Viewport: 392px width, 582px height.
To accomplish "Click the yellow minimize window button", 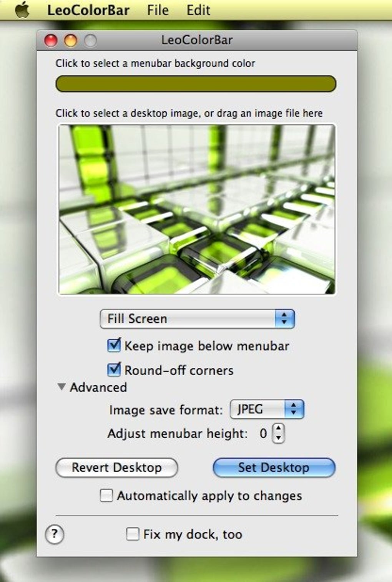I will tap(70, 40).
